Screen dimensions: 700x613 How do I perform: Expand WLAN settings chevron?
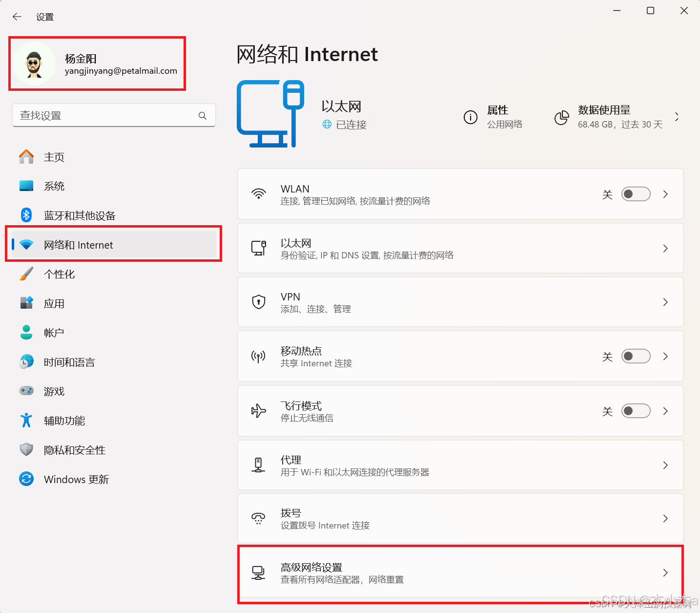pyautogui.click(x=665, y=194)
